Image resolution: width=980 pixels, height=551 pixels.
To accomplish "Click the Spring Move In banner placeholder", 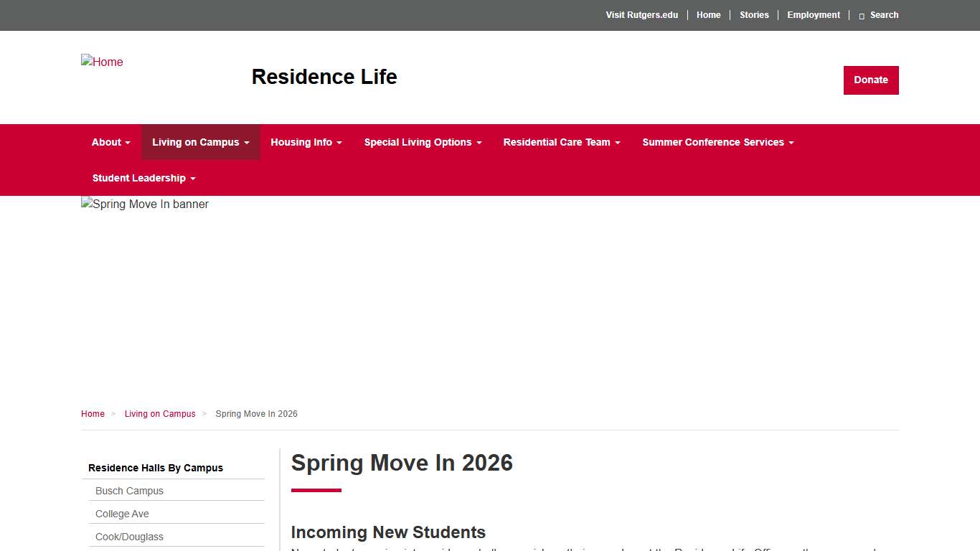I will click(144, 204).
